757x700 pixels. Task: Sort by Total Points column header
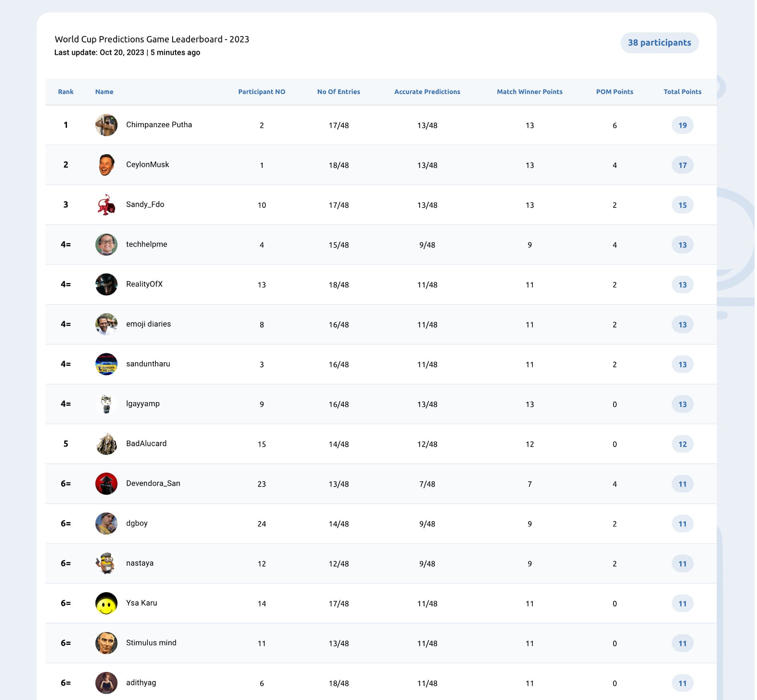[x=682, y=92]
